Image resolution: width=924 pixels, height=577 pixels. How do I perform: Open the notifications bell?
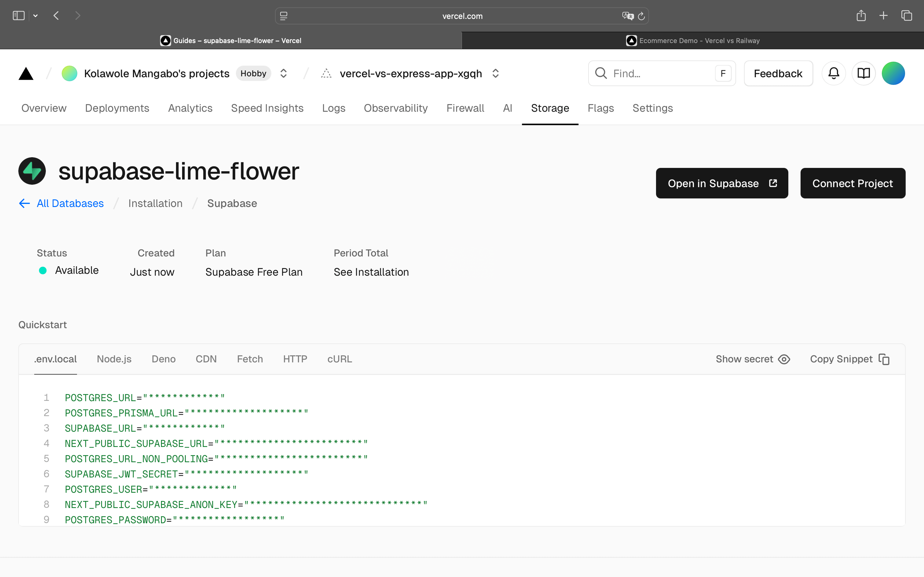(834, 73)
